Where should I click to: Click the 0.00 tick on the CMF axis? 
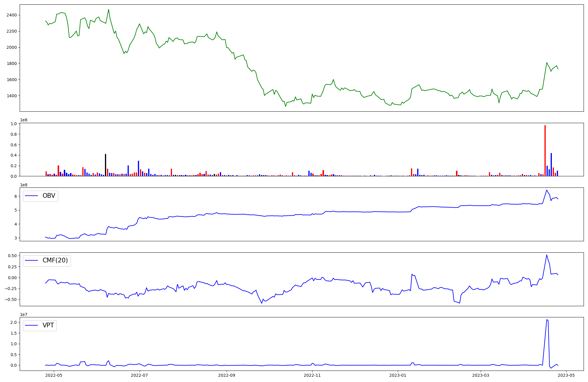12,278
